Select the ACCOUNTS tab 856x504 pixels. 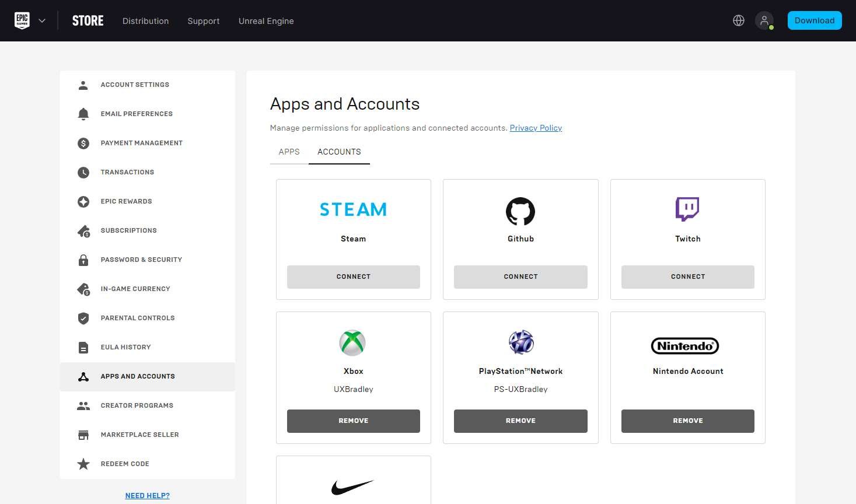[x=339, y=152]
